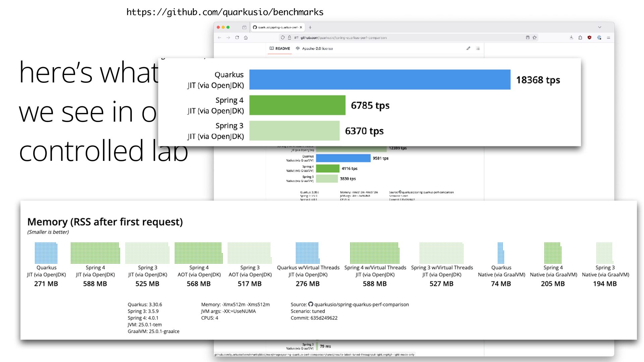Bookmark the page with the star icon

(535, 38)
